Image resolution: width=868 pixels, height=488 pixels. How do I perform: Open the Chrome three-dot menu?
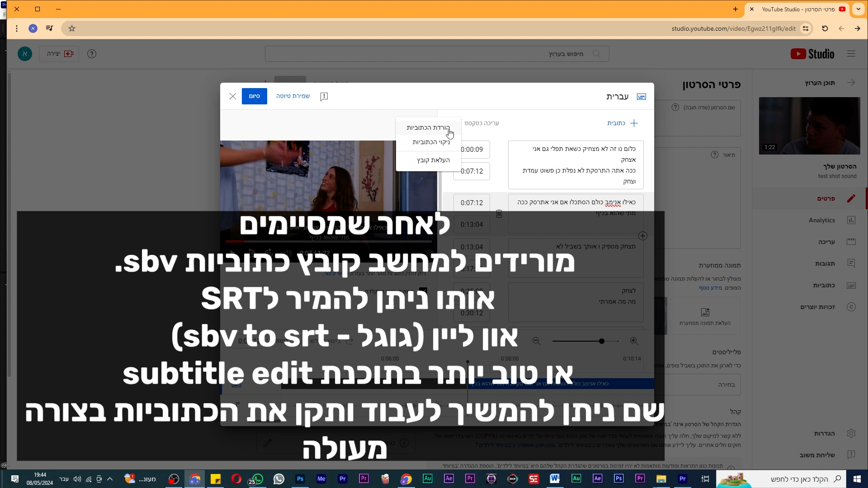(17, 28)
